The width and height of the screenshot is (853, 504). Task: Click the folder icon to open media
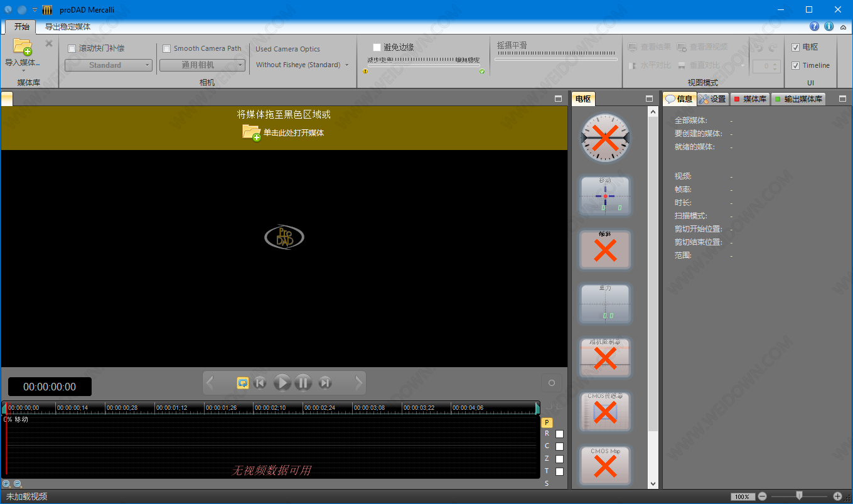[251, 132]
